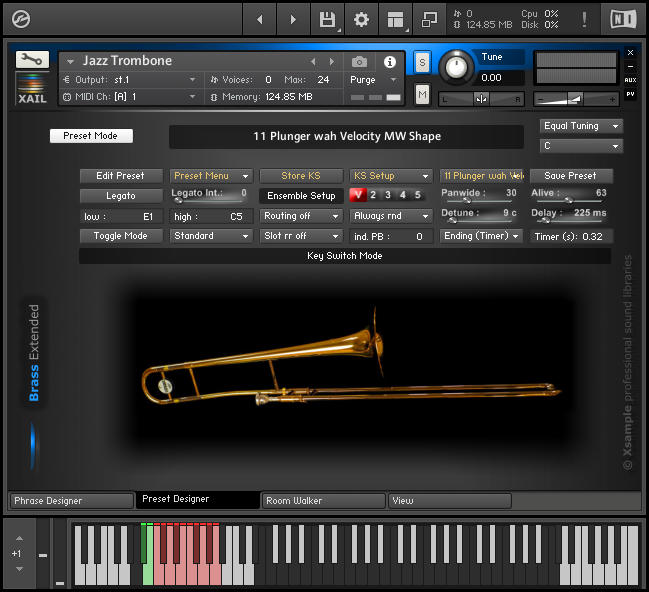
Task: Click the Tune knob
Action: coord(456,67)
